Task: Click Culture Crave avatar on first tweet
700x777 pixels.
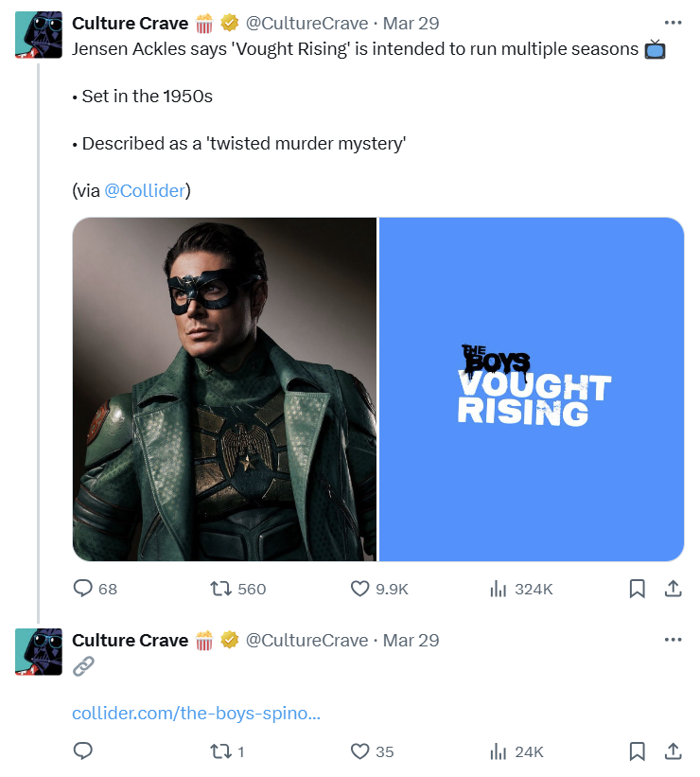Action: pos(39,36)
